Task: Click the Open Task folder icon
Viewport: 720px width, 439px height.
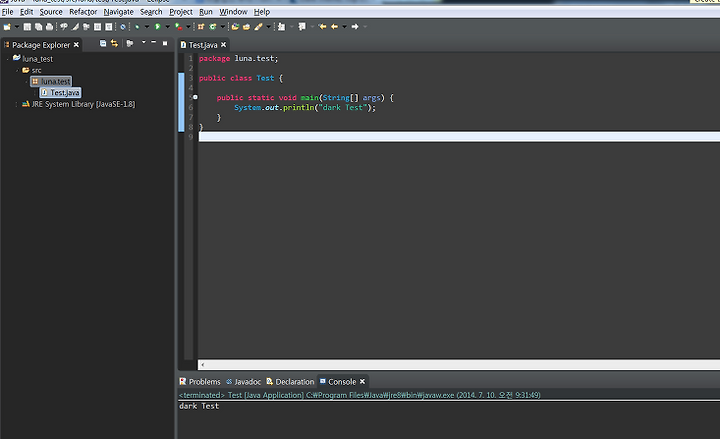Action: (246, 27)
